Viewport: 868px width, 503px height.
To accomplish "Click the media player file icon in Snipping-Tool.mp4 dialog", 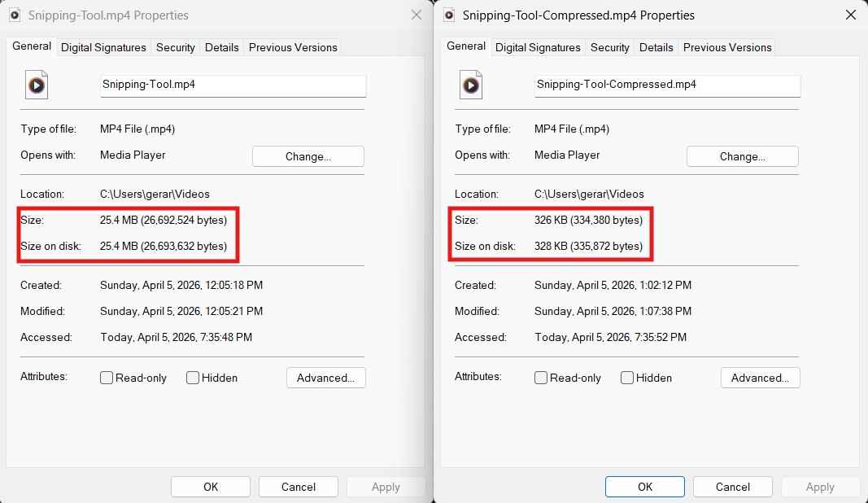I will (x=36, y=85).
